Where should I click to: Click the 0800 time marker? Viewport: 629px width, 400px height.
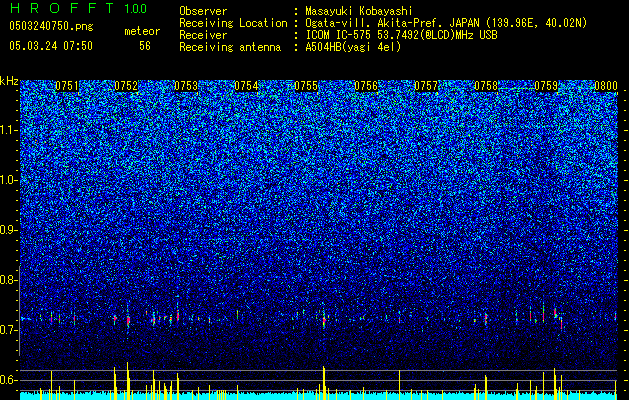[606, 86]
